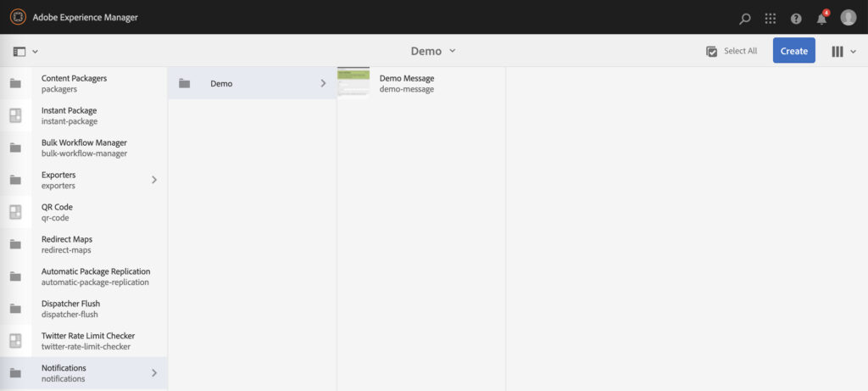
Task: Select the Notifications folder icon
Action: [15, 372]
